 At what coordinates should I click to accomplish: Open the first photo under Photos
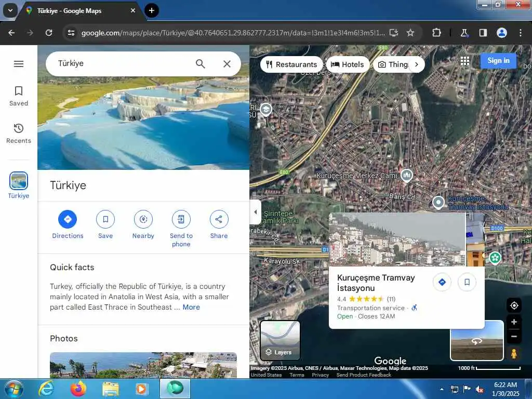pyautogui.click(x=143, y=365)
